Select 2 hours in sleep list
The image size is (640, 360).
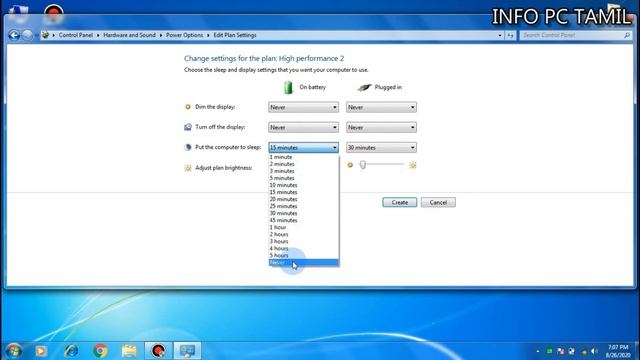(303, 234)
